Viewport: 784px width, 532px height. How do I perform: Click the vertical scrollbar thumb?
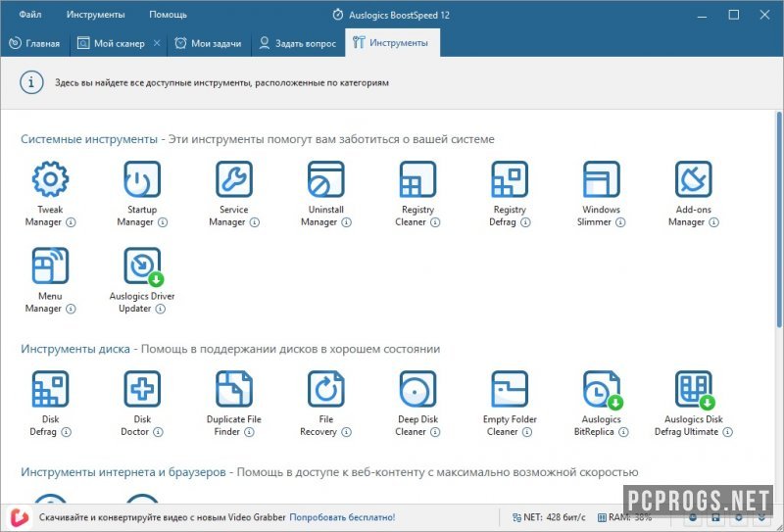779,219
